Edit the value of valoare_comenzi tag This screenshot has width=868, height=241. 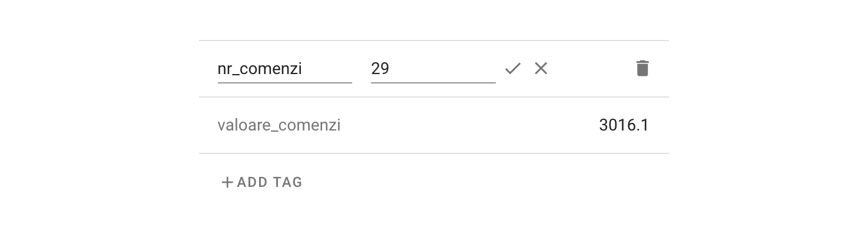623,125
